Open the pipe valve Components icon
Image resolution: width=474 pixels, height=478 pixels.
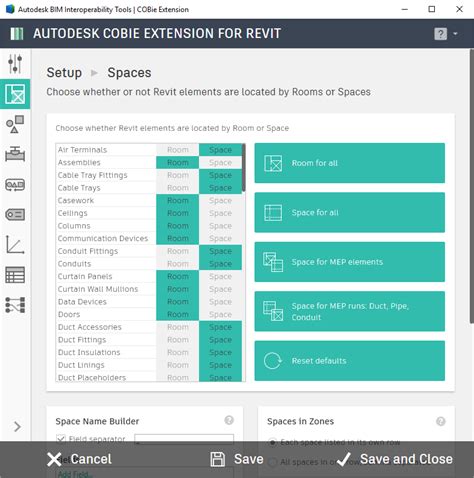click(15, 154)
